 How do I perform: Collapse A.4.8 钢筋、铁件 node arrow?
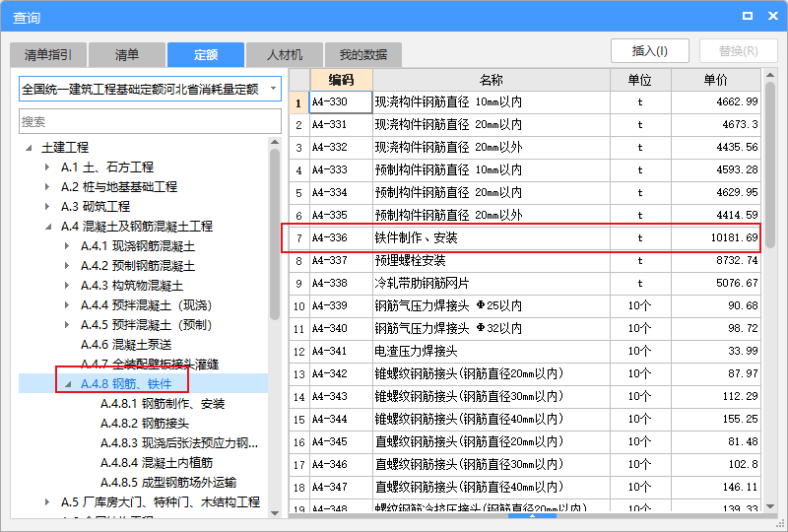coord(68,384)
